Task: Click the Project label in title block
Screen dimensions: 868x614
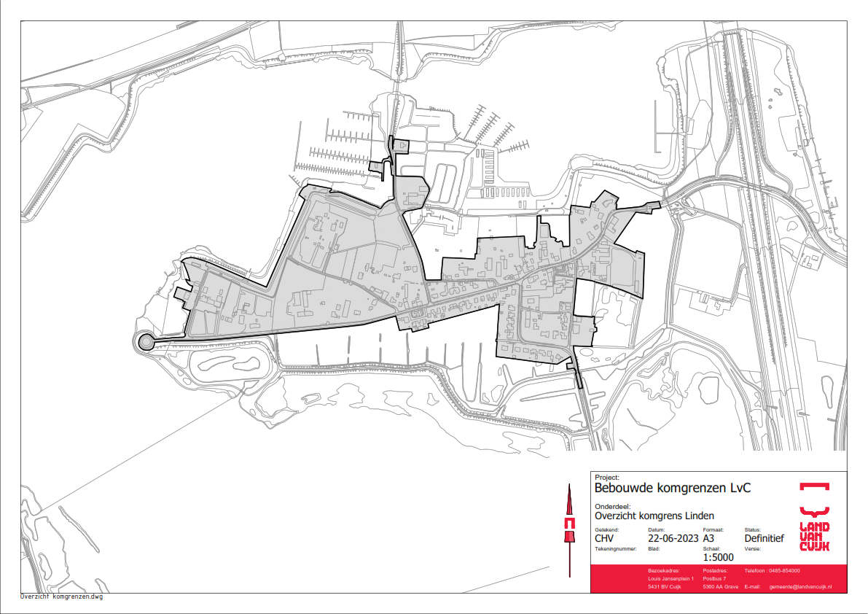Action: pyautogui.click(x=606, y=478)
